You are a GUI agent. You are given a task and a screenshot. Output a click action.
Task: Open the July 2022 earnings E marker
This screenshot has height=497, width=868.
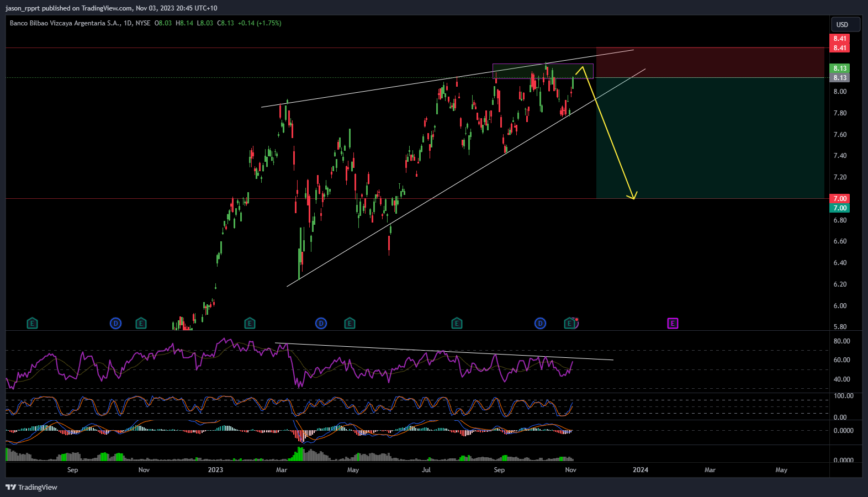32,324
